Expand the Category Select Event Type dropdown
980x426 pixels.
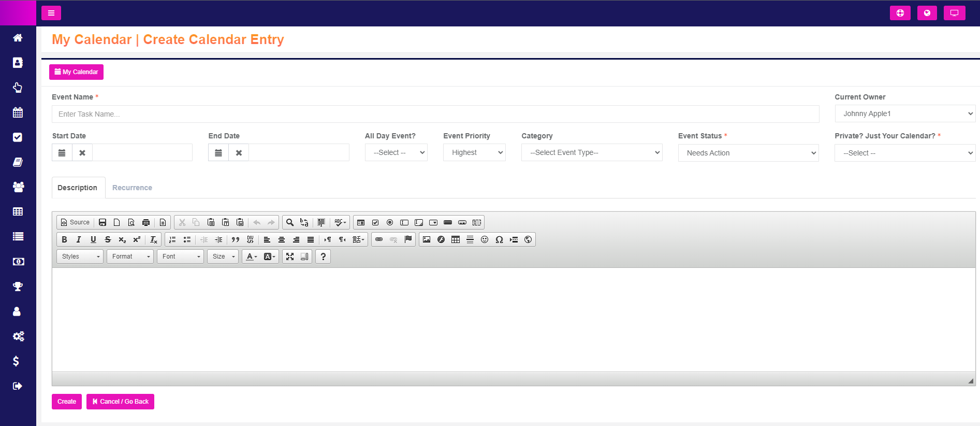[x=592, y=152]
